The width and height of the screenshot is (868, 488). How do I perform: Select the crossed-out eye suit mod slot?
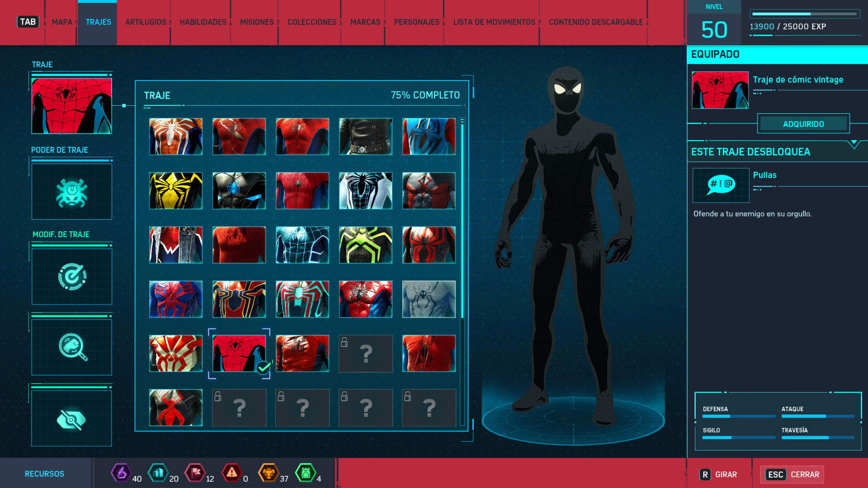[x=72, y=419]
